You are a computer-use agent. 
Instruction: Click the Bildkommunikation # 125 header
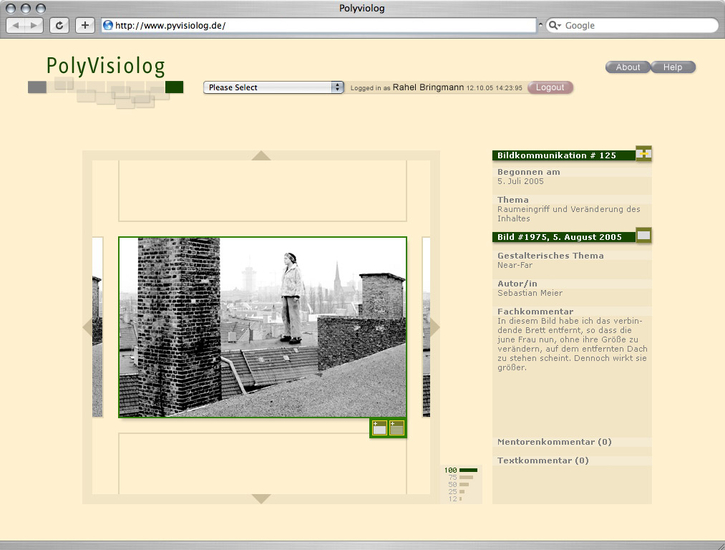564,155
